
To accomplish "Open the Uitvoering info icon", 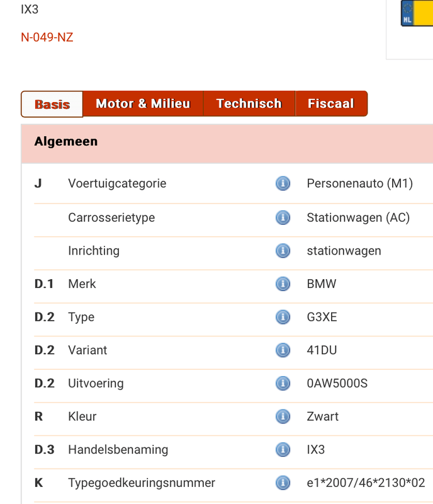I will tap(283, 383).
